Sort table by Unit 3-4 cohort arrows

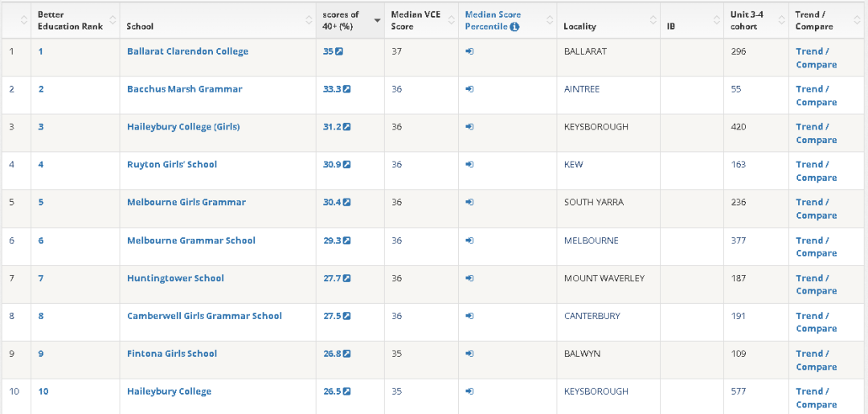click(x=781, y=20)
